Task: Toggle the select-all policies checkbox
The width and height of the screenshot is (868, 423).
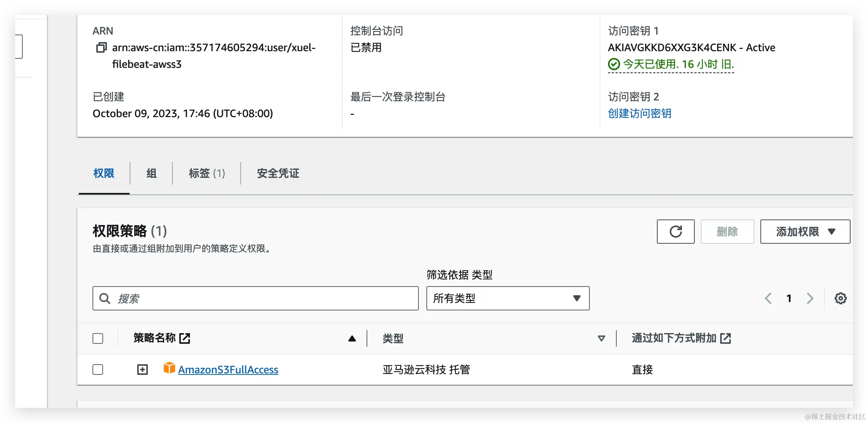Action: coord(98,338)
